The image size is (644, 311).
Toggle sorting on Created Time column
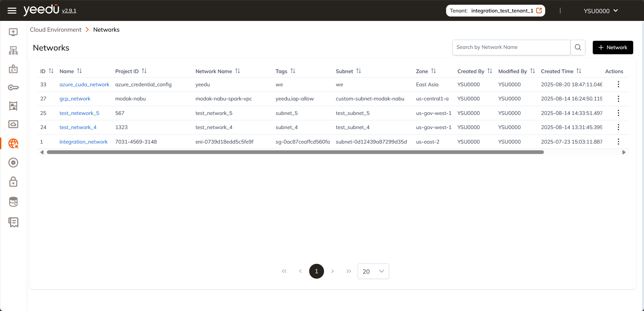[x=579, y=71]
